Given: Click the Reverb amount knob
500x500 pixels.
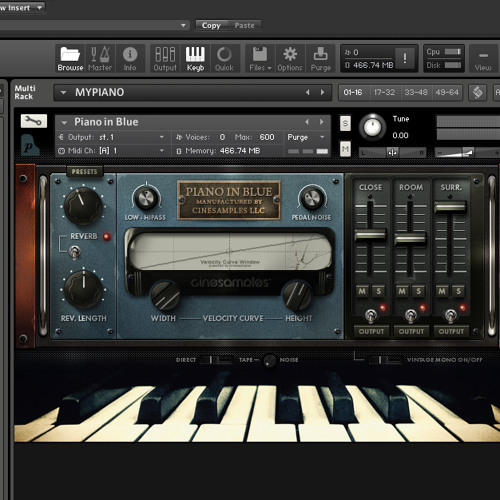Looking at the screenshot, I should tap(83, 206).
